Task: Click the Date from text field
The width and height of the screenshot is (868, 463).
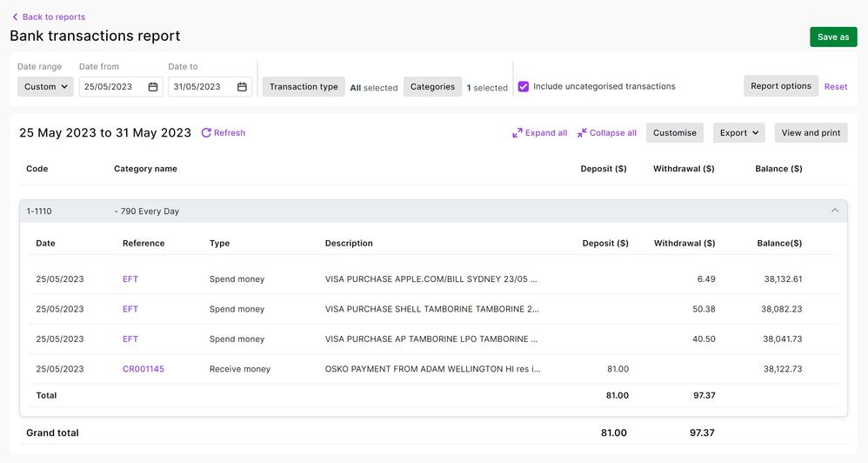Action: [x=113, y=87]
